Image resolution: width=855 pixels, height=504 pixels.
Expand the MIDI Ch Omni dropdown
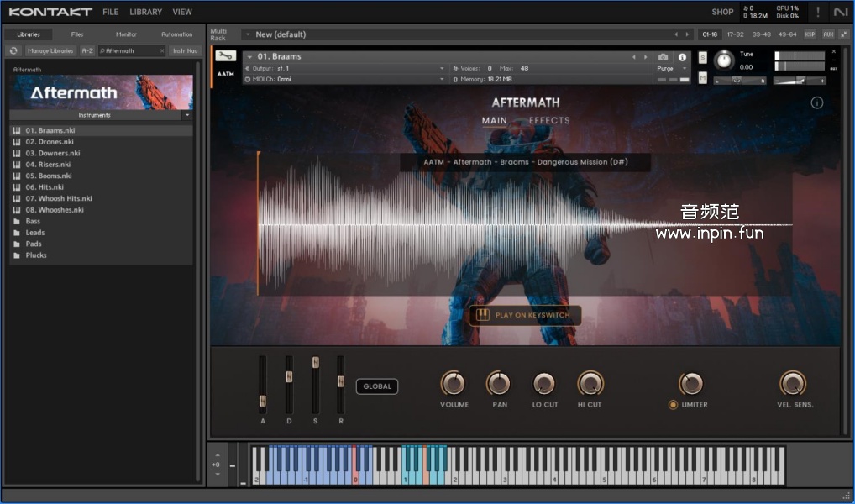[x=442, y=79]
